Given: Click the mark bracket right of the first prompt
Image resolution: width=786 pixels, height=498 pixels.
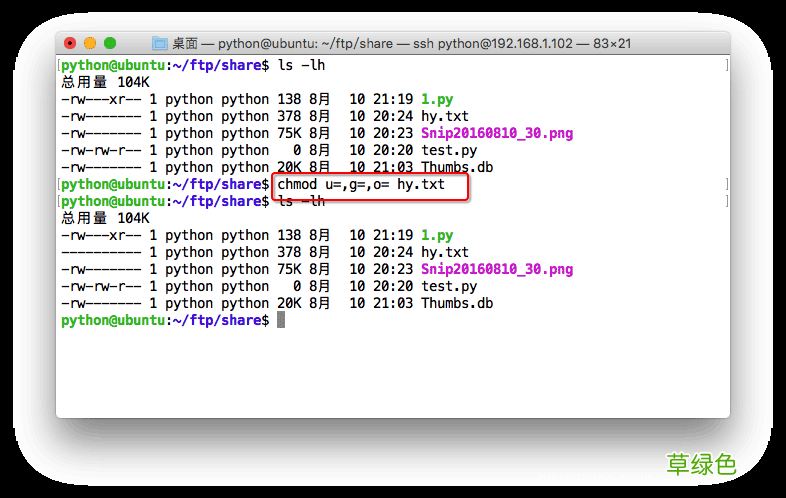Looking at the screenshot, I should click(x=725, y=66).
